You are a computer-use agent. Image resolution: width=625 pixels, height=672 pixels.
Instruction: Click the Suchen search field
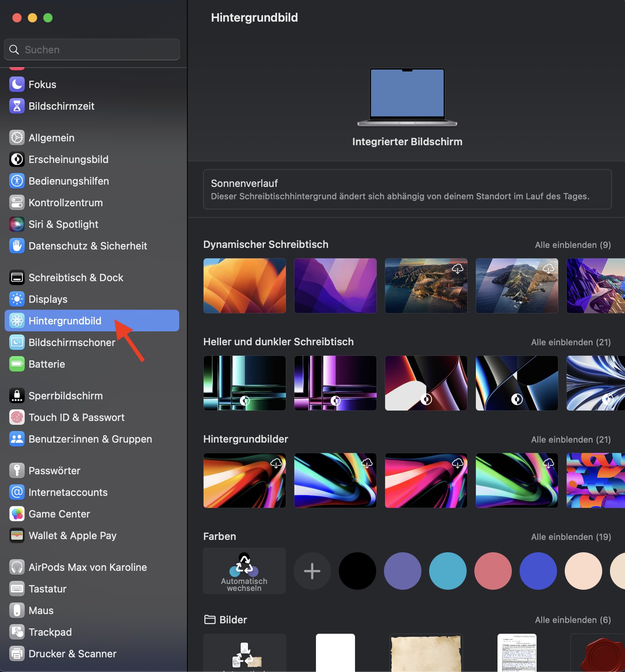[92, 50]
